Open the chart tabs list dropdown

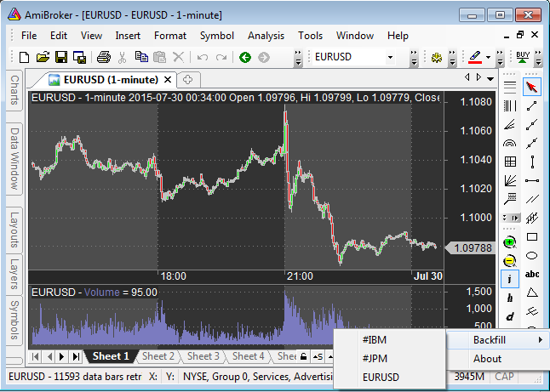(490, 79)
